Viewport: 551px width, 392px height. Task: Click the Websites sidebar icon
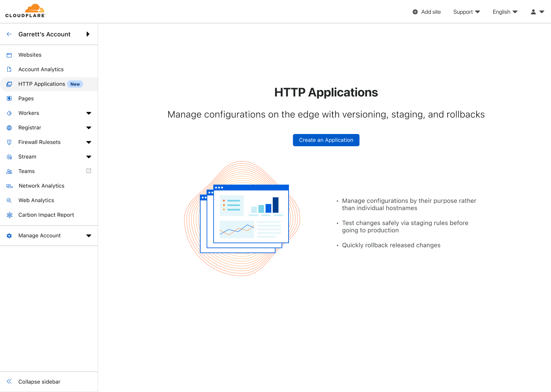click(x=9, y=55)
